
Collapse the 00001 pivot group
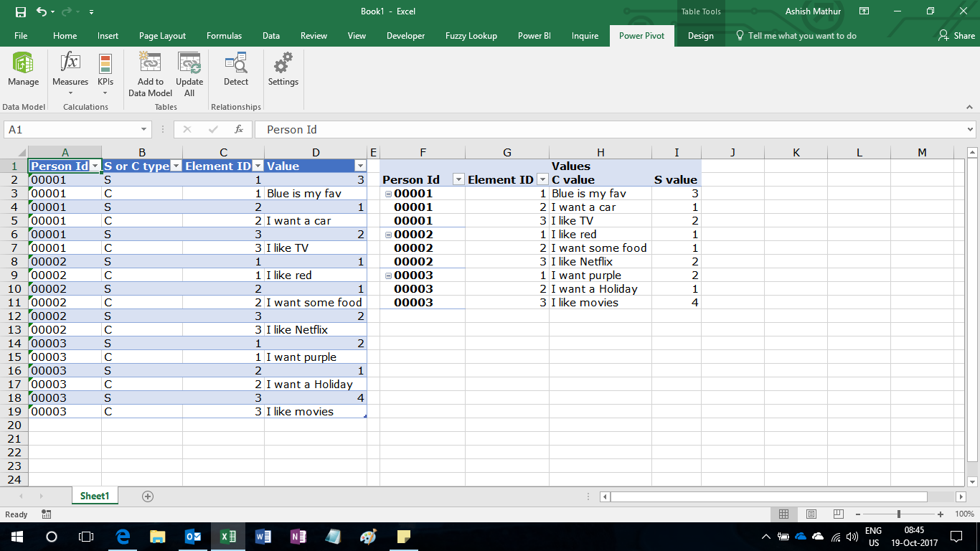point(388,194)
